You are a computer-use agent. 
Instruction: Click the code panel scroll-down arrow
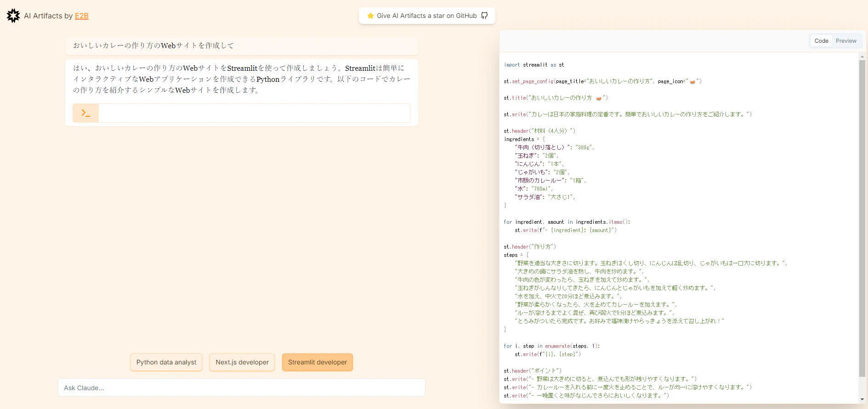coord(862,400)
